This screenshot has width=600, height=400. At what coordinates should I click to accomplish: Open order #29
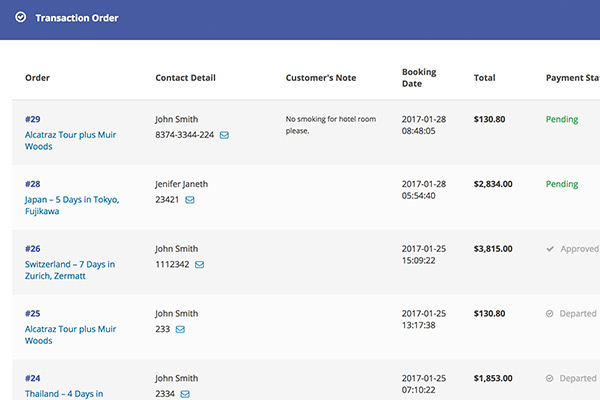click(33, 119)
